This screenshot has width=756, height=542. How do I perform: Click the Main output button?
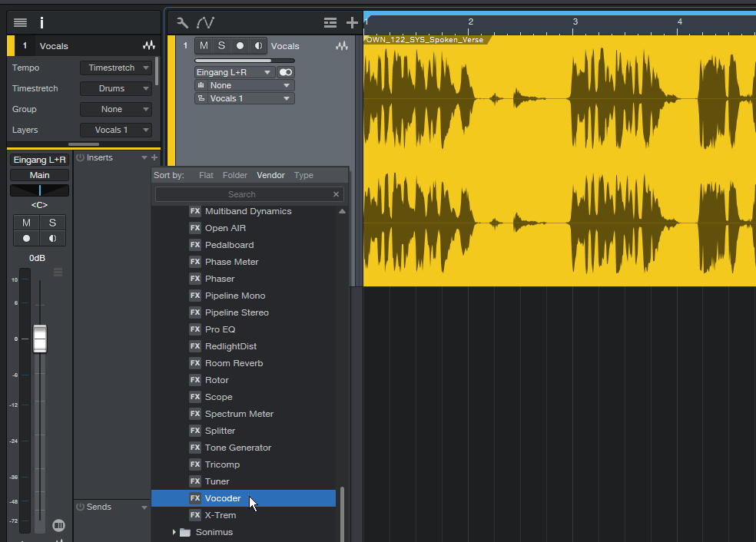tap(39, 175)
